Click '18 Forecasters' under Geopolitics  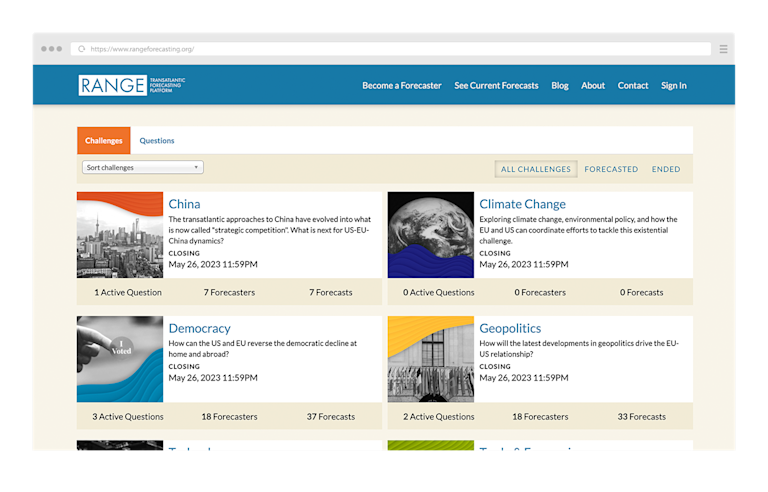[540, 417]
